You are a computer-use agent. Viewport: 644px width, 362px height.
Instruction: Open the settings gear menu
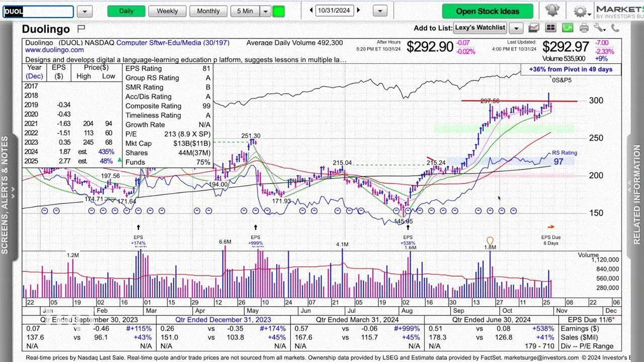point(582,11)
